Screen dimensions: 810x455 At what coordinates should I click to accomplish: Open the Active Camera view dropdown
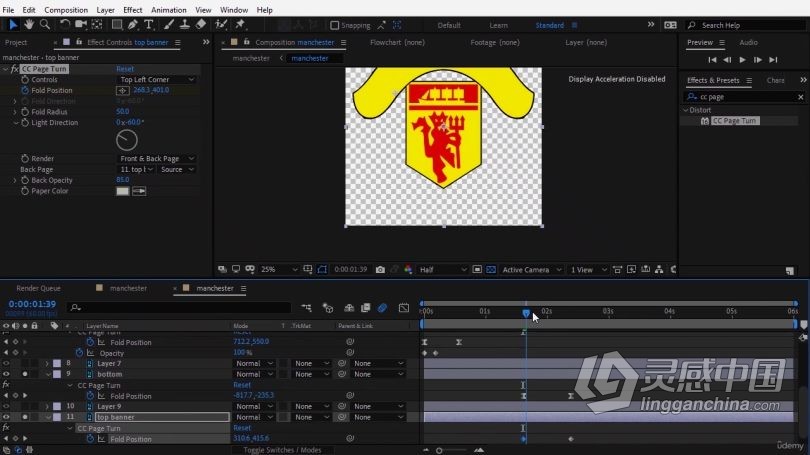[x=532, y=270]
